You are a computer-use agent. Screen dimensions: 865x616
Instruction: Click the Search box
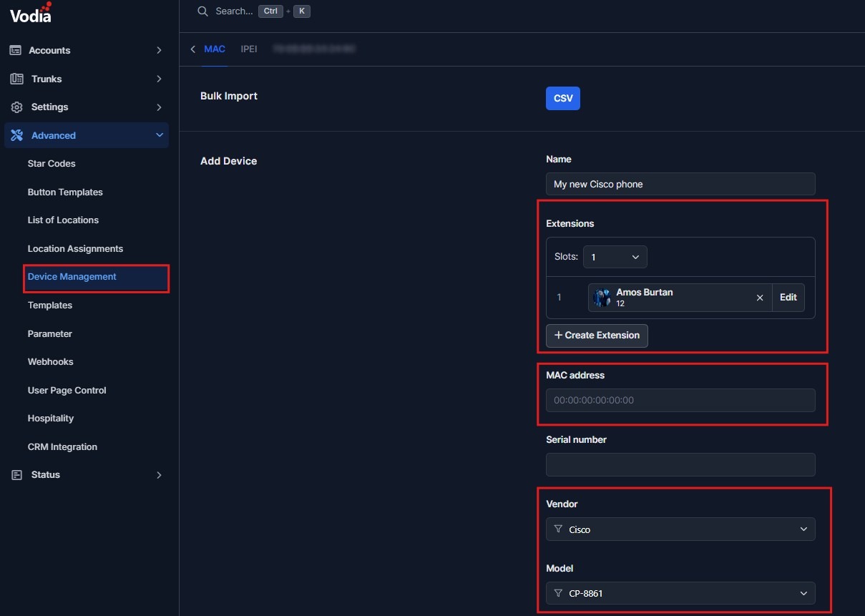[254, 11]
